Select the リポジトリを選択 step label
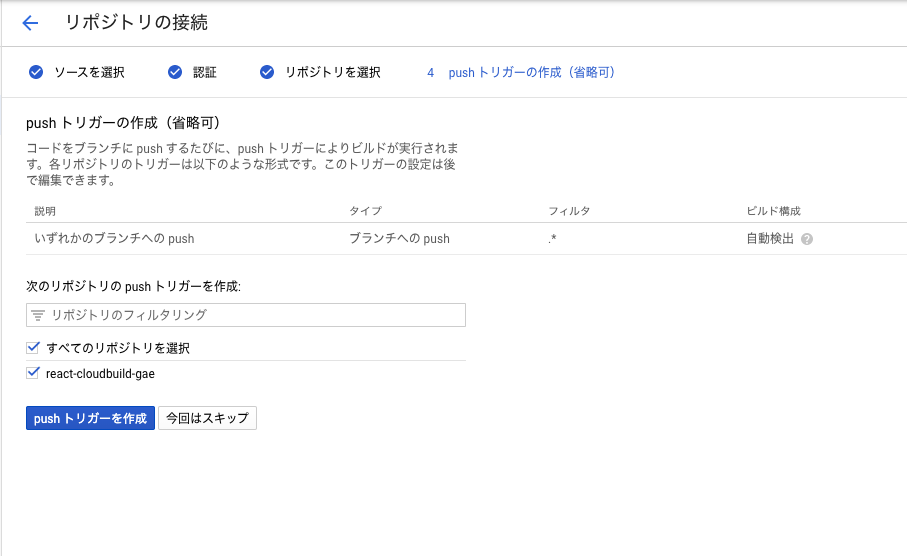The height and width of the screenshot is (556, 907). (333, 72)
